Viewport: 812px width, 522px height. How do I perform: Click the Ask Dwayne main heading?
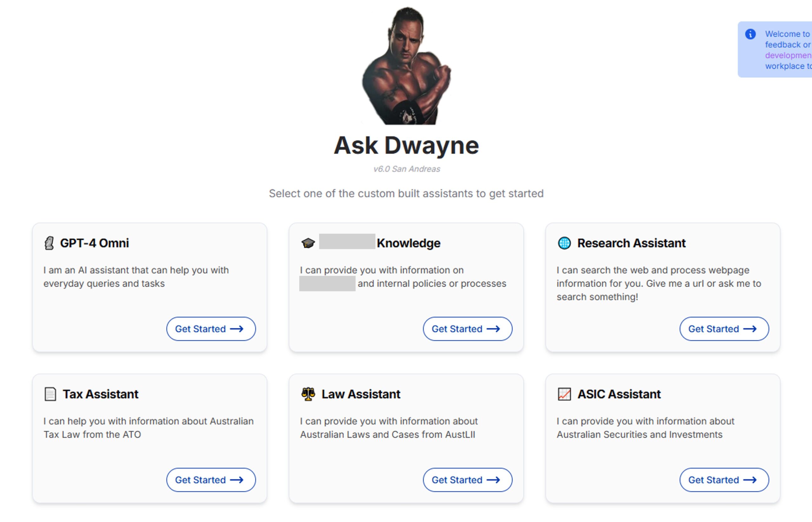406,146
